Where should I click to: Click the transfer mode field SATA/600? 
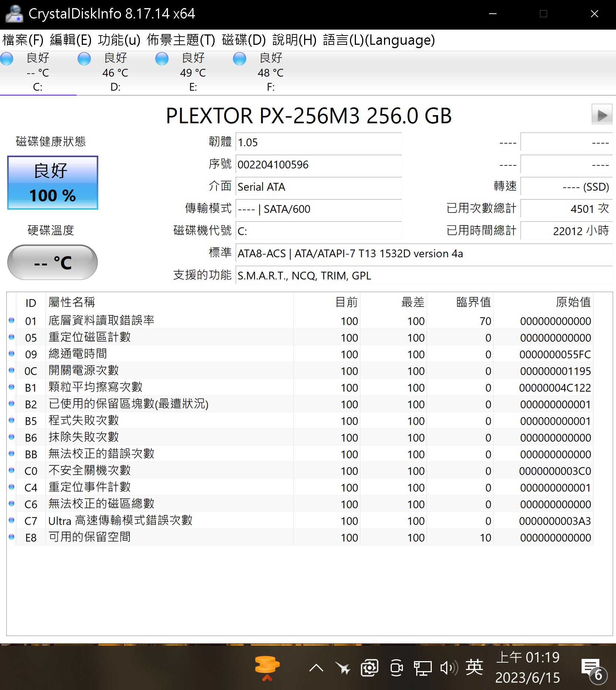pyautogui.click(x=319, y=209)
